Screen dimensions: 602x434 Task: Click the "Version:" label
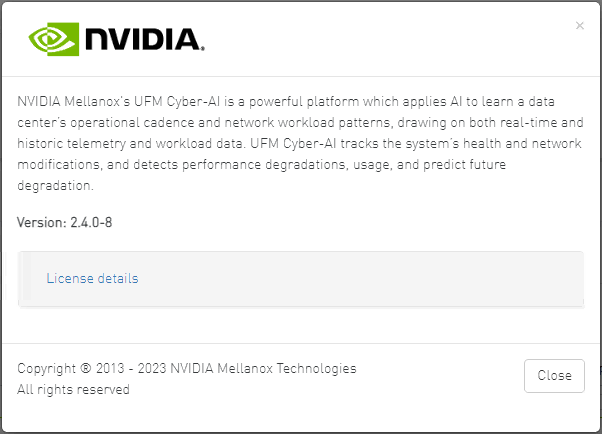(41, 222)
